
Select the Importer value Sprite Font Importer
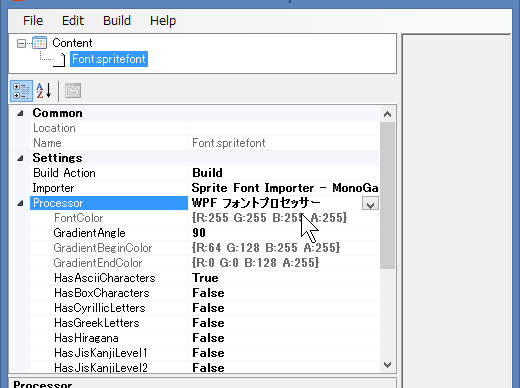click(x=285, y=188)
